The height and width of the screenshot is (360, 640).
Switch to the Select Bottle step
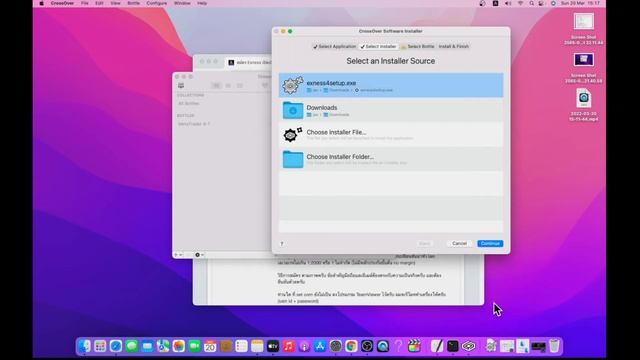point(418,47)
